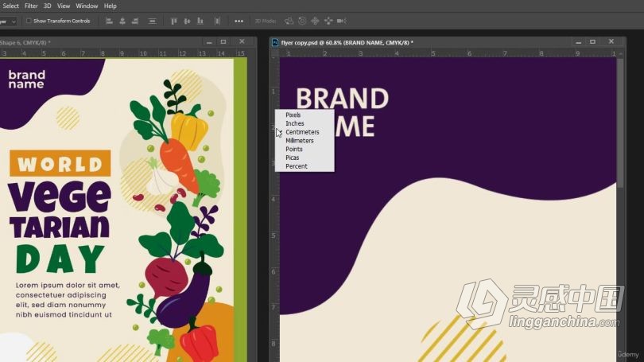Click the 3D zoom camera icon
Image resolution: width=644 pixels, height=362 pixels.
tap(341, 21)
